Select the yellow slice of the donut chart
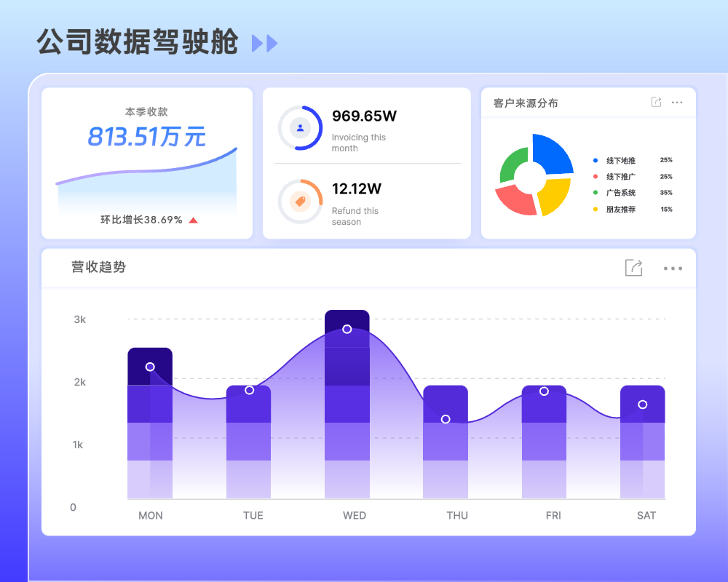Screen dimensions: 728x582 pyautogui.click(x=554, y=196)
